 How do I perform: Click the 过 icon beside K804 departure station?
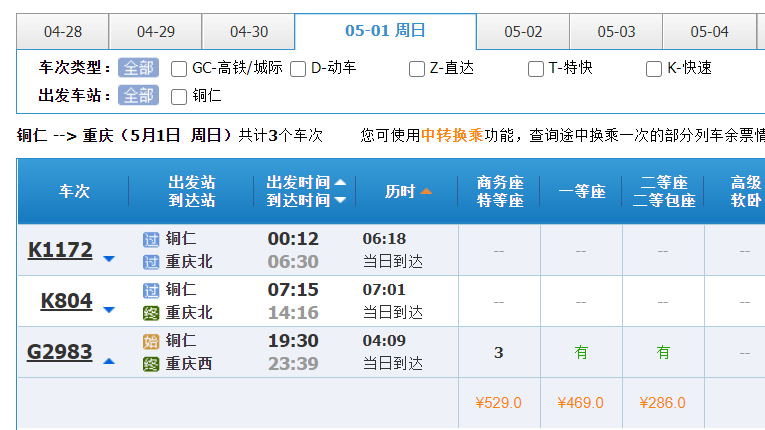[x=151, y=290]
